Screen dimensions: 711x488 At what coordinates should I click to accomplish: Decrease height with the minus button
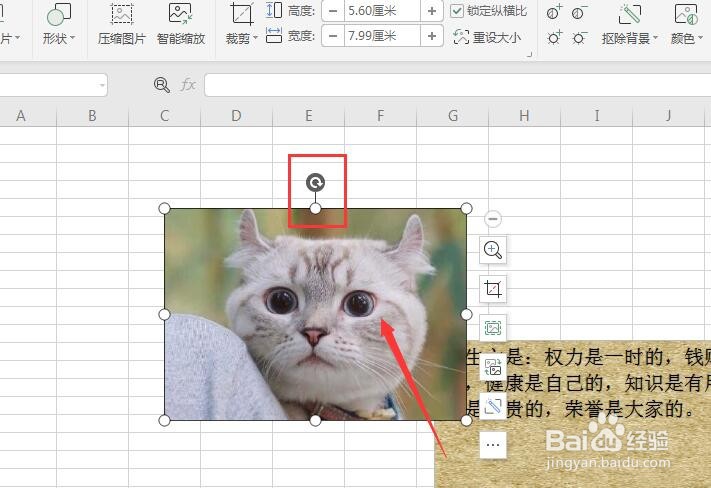point(333,10)
